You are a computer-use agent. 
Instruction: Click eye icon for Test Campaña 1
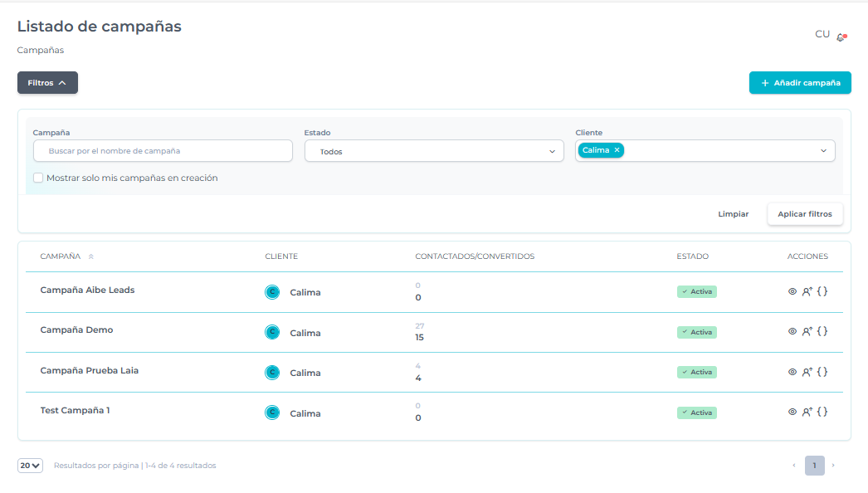[792, 412]
